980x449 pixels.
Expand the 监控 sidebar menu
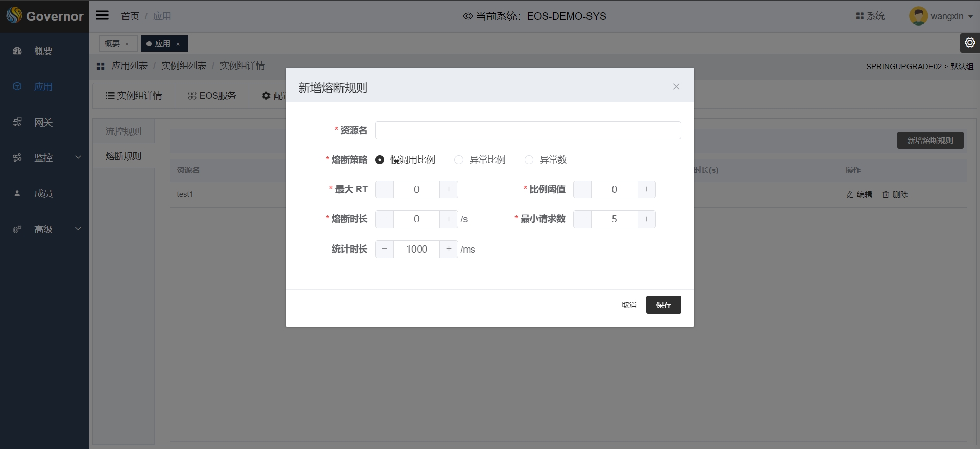[78, 157]
